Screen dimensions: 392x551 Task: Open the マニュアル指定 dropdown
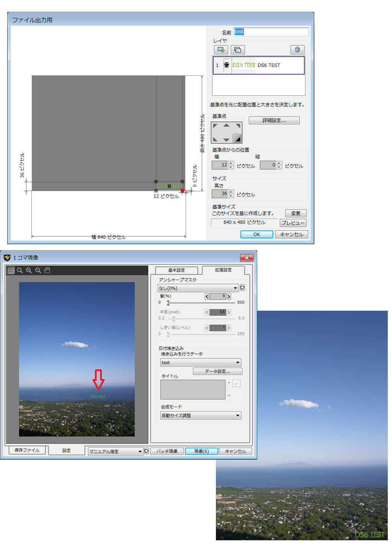tap(115, 452)
